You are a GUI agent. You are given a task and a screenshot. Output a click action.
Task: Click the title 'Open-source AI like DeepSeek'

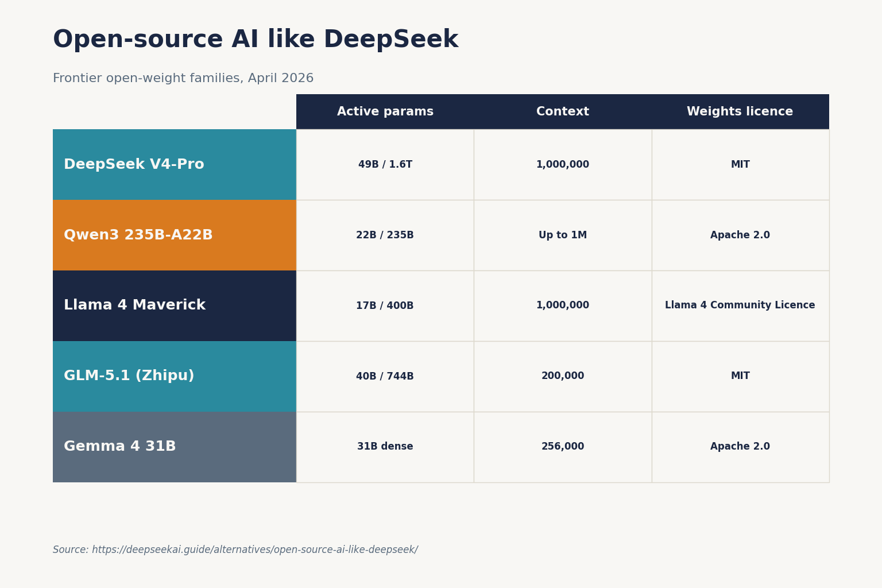[256, 40]
